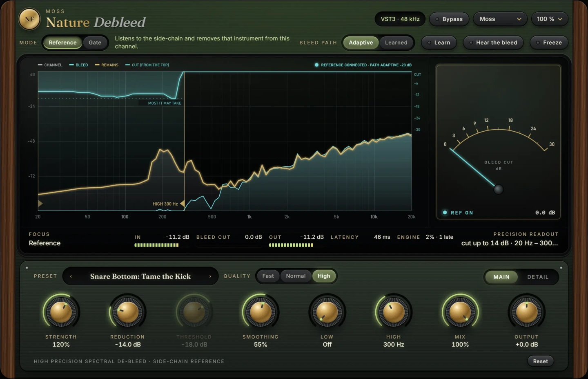
Task: Set quality to Fast
Action: 268,276
